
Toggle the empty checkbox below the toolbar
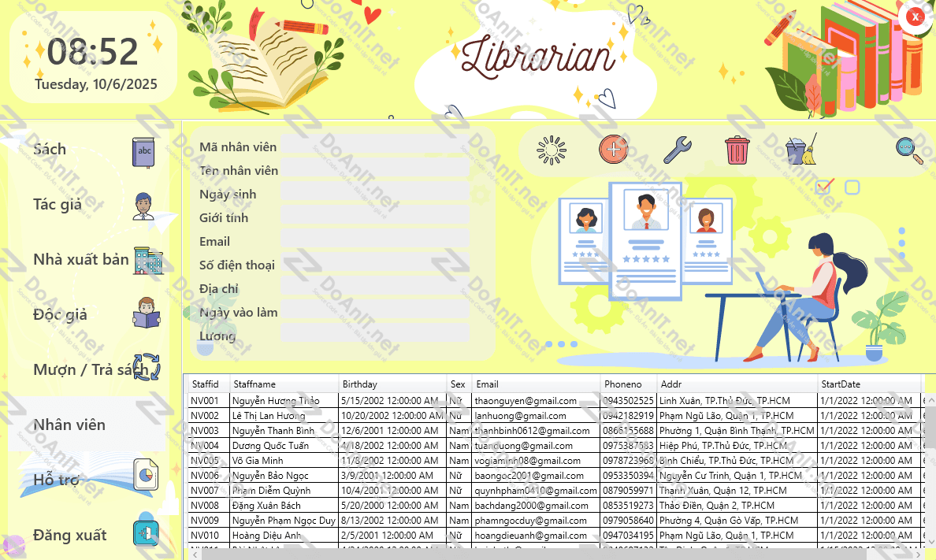tap(852, 187)
